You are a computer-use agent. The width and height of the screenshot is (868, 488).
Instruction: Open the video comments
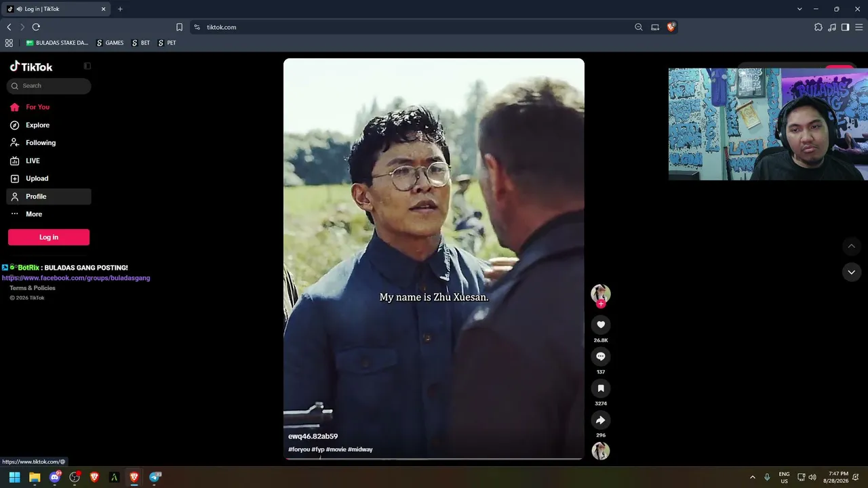(x=601, y=357)
